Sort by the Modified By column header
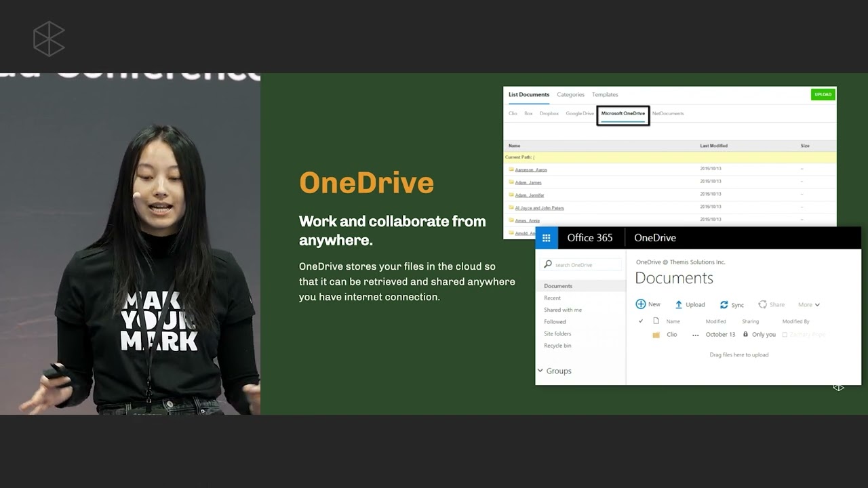The height and width of the screenshot is (488, 868). click(795, 321)
